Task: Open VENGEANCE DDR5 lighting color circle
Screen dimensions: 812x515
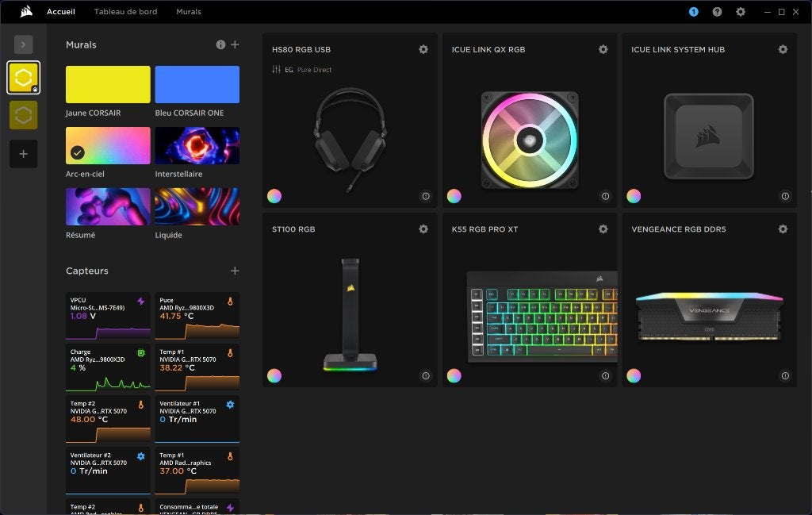Action: coord(634,375)
